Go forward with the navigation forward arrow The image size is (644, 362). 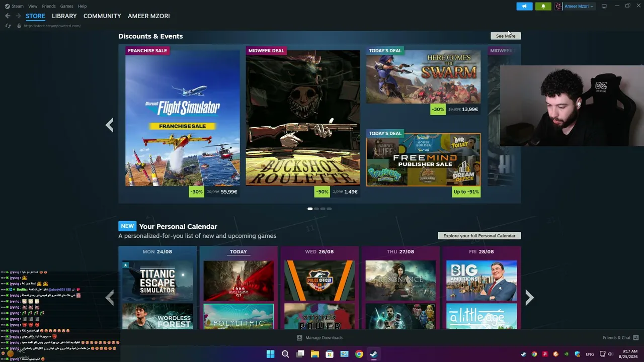(18, 16)
